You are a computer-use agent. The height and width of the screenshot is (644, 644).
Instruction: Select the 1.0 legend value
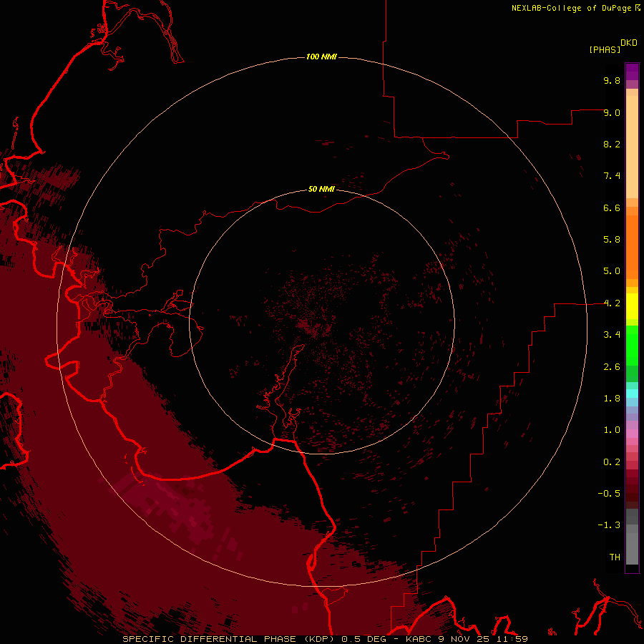(612, 430)
